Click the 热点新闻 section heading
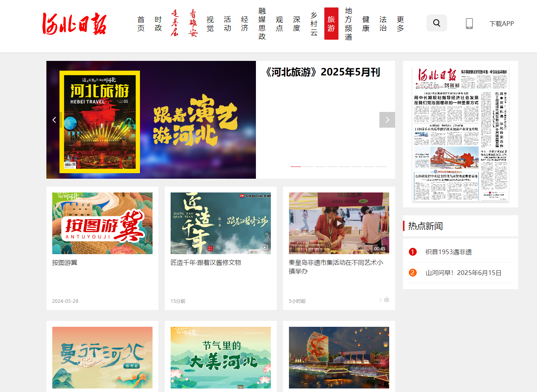Viewport: 537px width, 392px height. pyautogui.click(x=425, y=226)
